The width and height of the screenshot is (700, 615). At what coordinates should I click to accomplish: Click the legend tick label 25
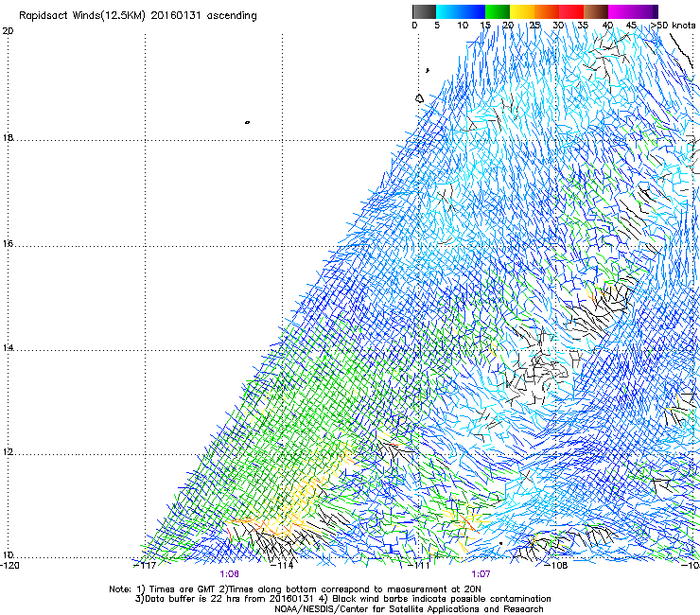534,26
